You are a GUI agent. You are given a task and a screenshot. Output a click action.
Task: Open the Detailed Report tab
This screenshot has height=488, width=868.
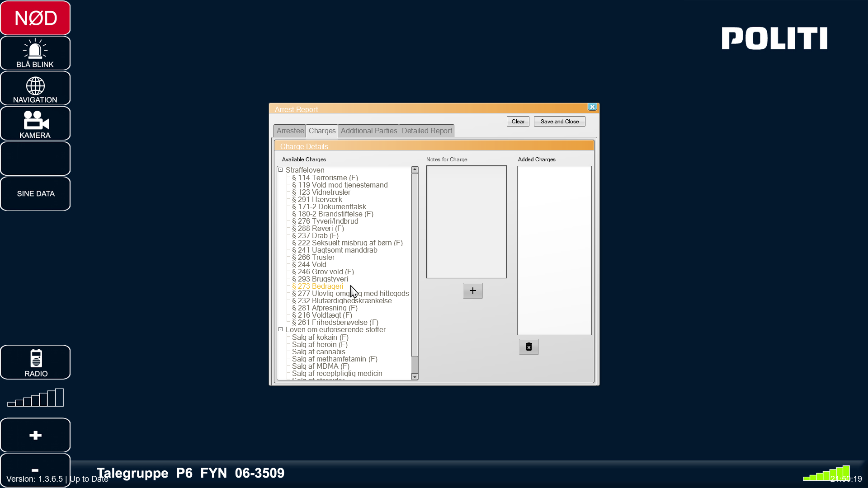(x=427, y=131)
